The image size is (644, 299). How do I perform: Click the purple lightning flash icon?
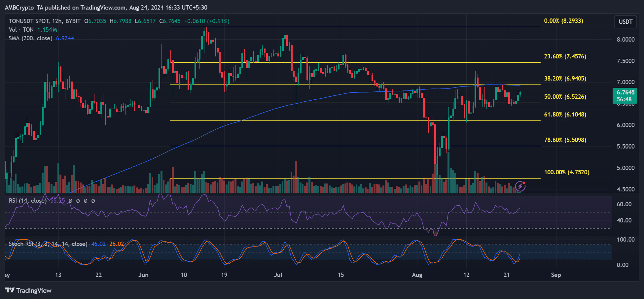(x=520, y=186)
